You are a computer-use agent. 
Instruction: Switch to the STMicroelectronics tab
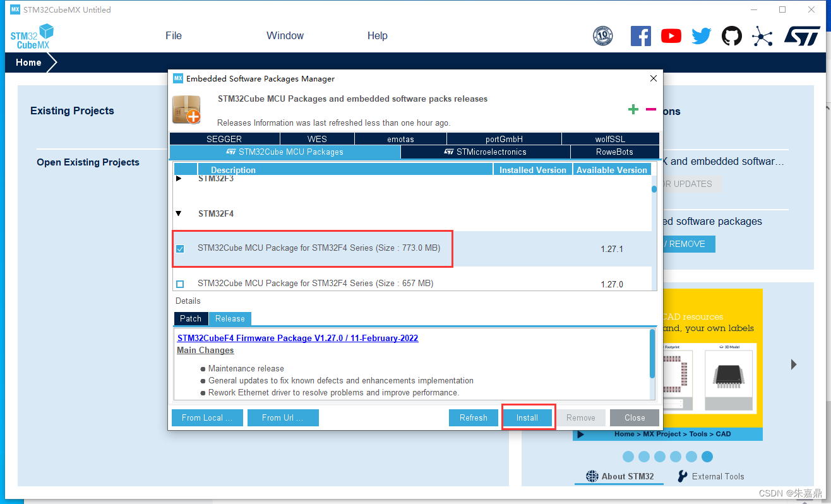[x=485, y=152]
